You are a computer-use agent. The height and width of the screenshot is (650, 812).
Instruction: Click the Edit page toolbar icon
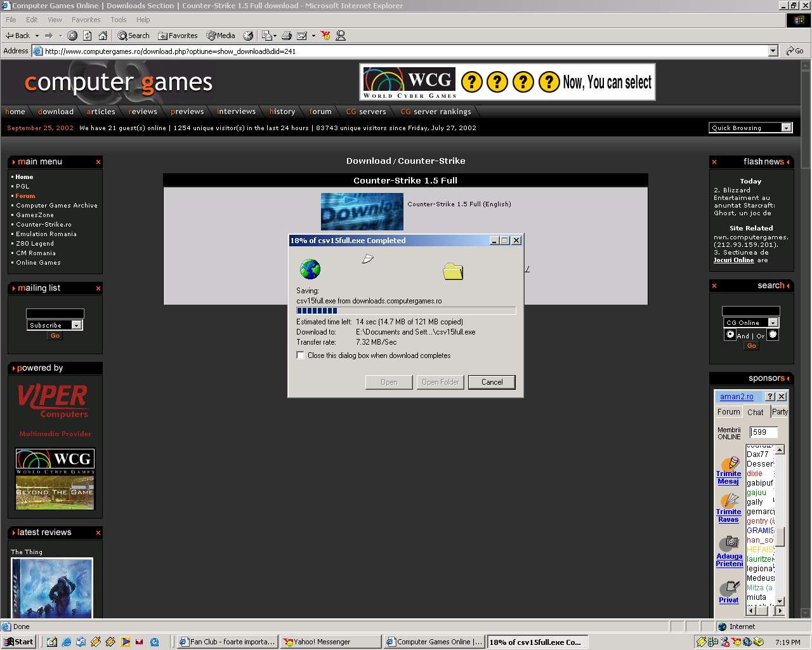(302, 36)
